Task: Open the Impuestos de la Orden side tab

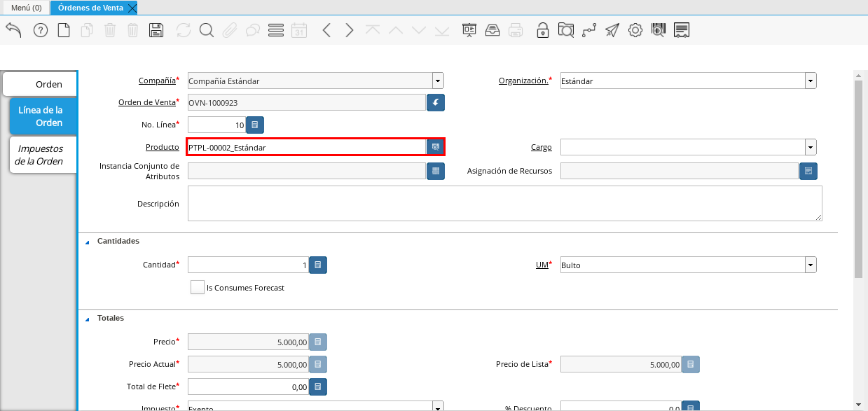Action: pos(43,155)
